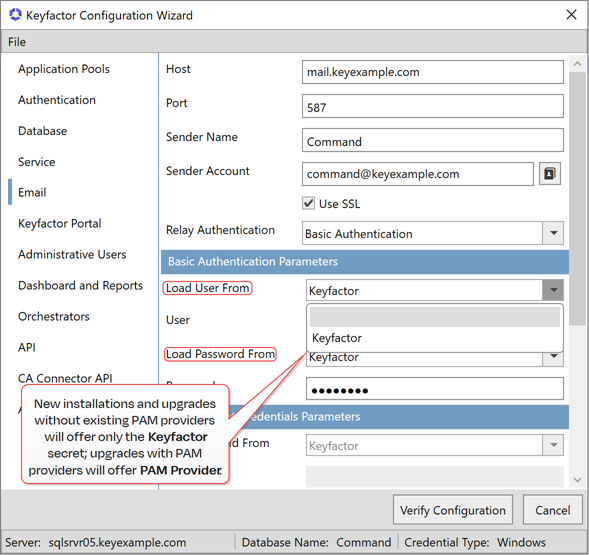
Task: Click into the Host input field
Action: [433, 72]
